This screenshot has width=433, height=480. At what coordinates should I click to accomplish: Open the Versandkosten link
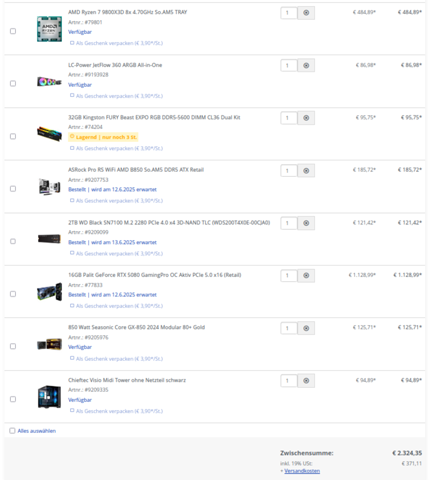(302, 471)
